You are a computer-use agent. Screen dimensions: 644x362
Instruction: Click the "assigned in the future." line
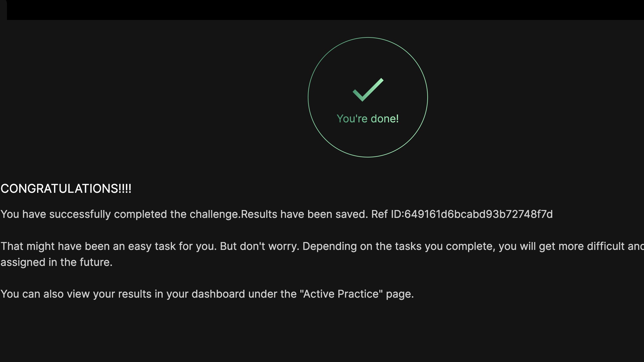(56, 262)
